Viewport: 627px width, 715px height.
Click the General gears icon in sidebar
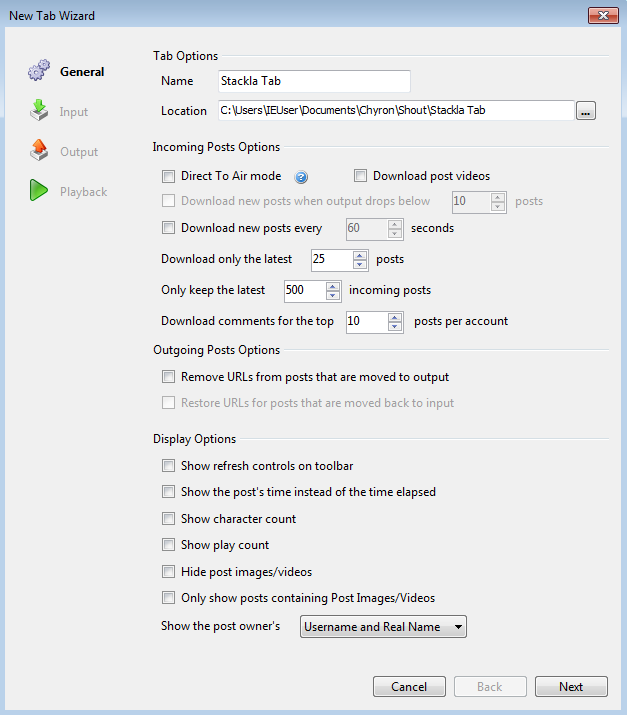(38, 72)
